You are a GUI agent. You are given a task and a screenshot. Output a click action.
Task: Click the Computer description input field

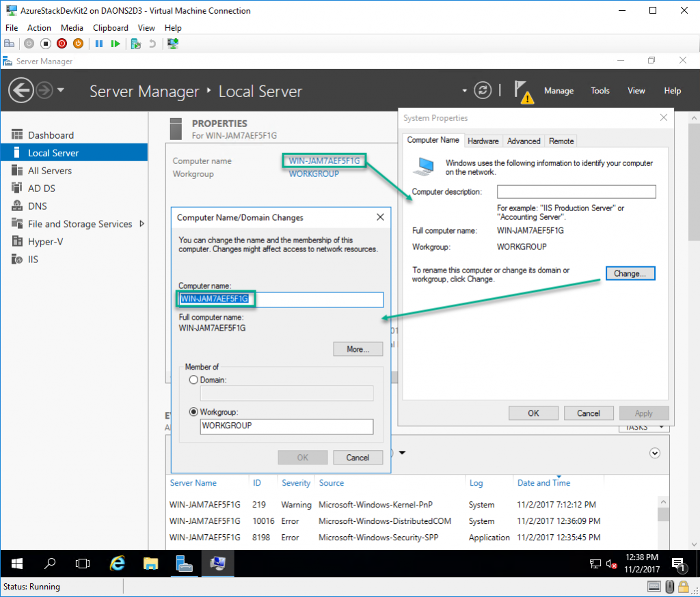click(576, 192)
